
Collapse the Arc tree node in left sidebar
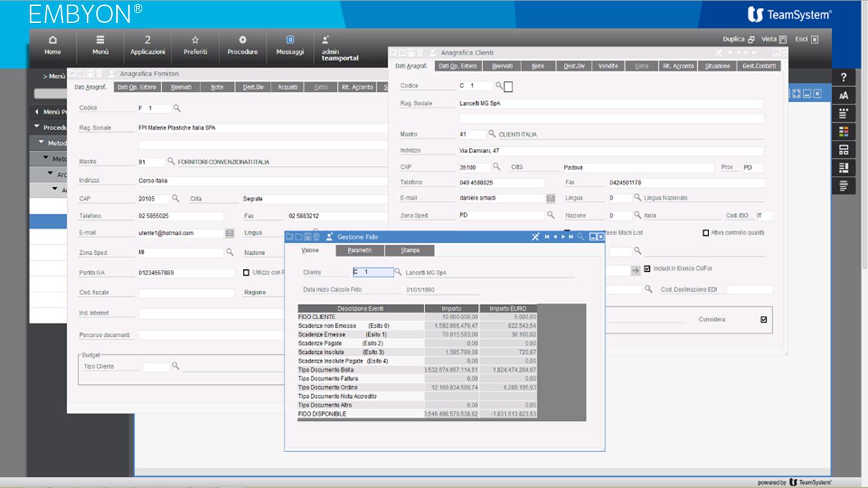coord(51,174)
